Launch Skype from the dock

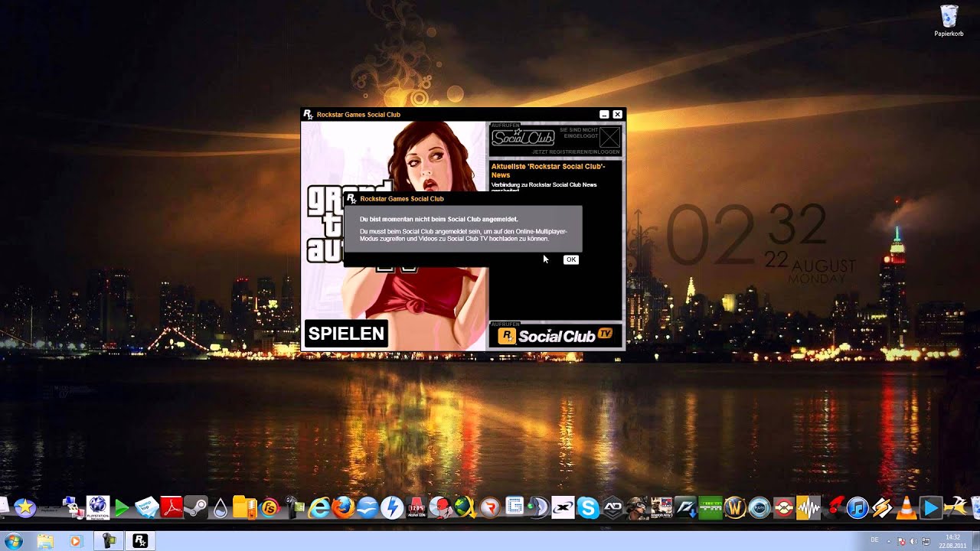[588, 507]
